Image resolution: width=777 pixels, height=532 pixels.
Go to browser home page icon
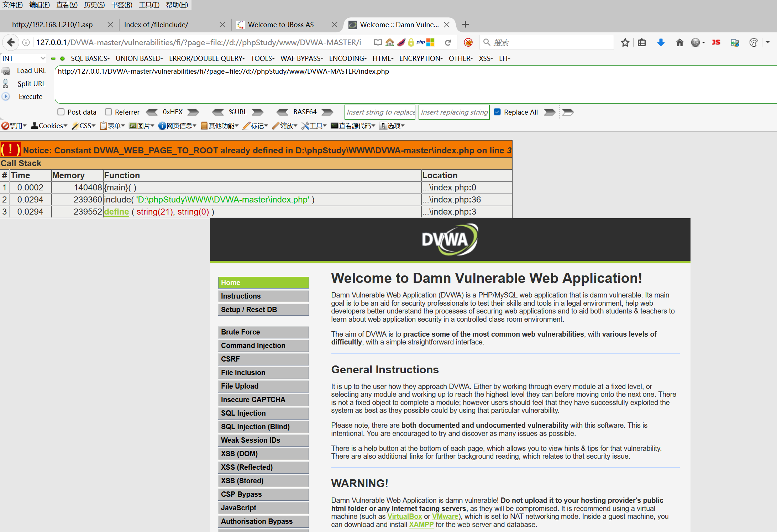679,42
